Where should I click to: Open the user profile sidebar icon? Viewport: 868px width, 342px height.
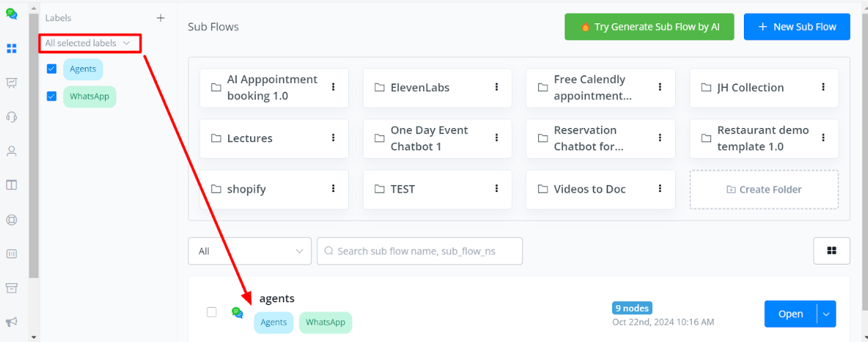(x=12, y=151)
